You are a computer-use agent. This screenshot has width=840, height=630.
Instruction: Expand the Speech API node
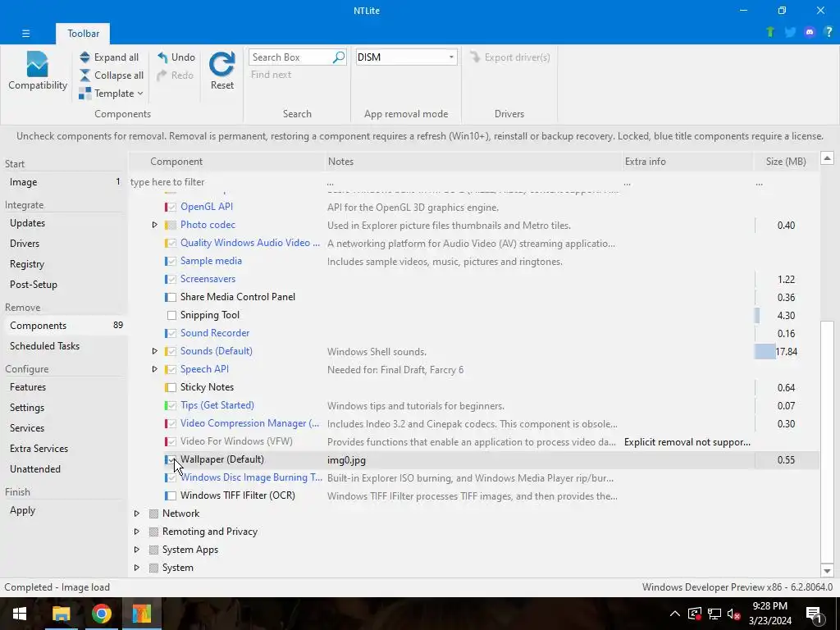coord(154,370)
